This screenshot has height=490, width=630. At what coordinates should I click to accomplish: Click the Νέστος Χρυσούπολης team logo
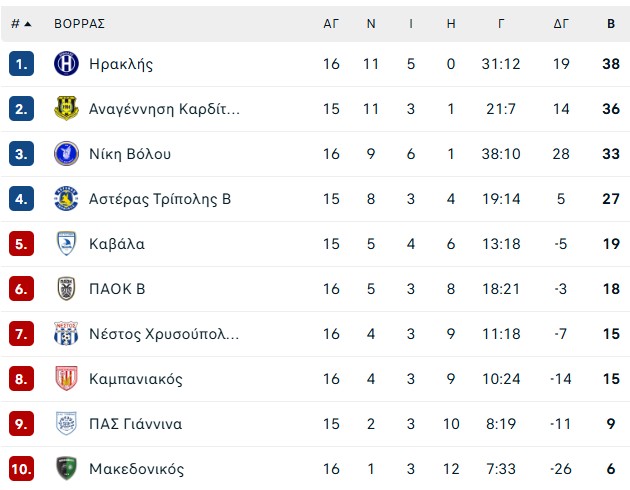tap(66, 334)
